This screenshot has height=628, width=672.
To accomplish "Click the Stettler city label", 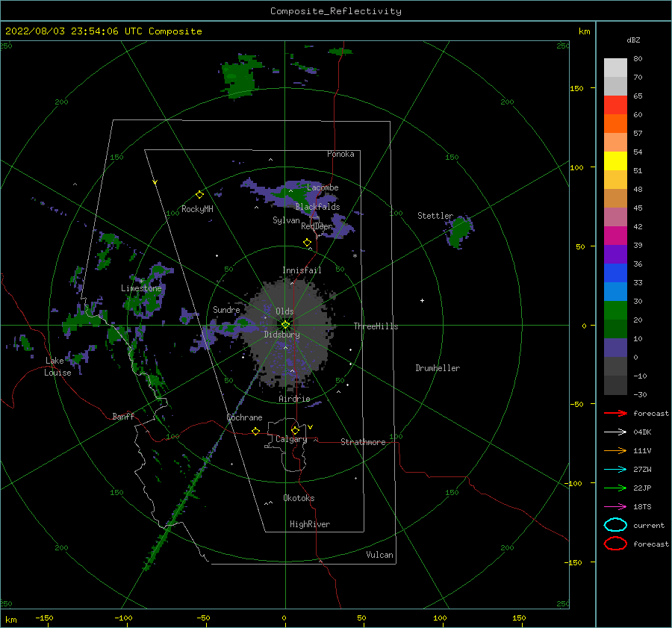I will (435, 216).
